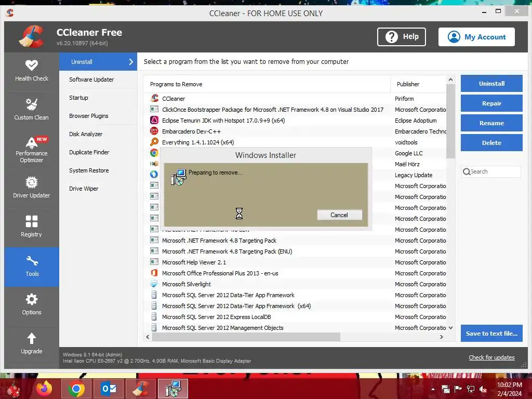Viewport: 532px width, 399px height.
Task: Click the SQL Server 2012 Express LocalDB icon
Action: (154, 316)
